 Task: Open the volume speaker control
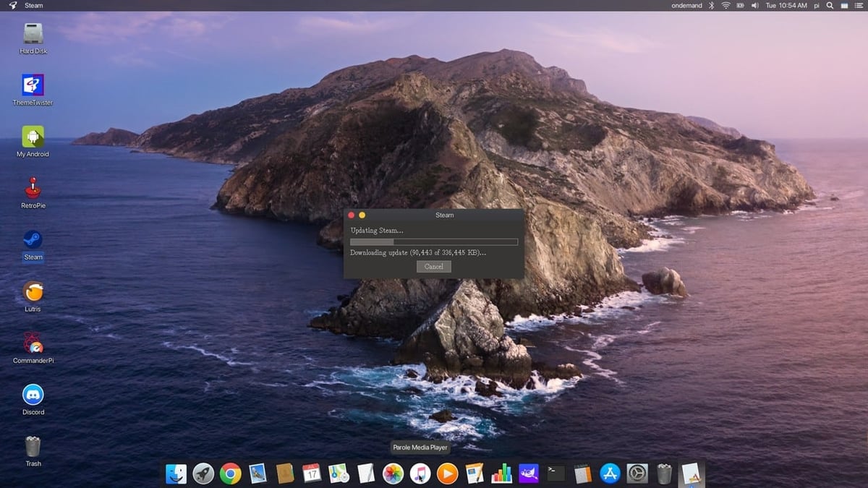click(755, 5)
